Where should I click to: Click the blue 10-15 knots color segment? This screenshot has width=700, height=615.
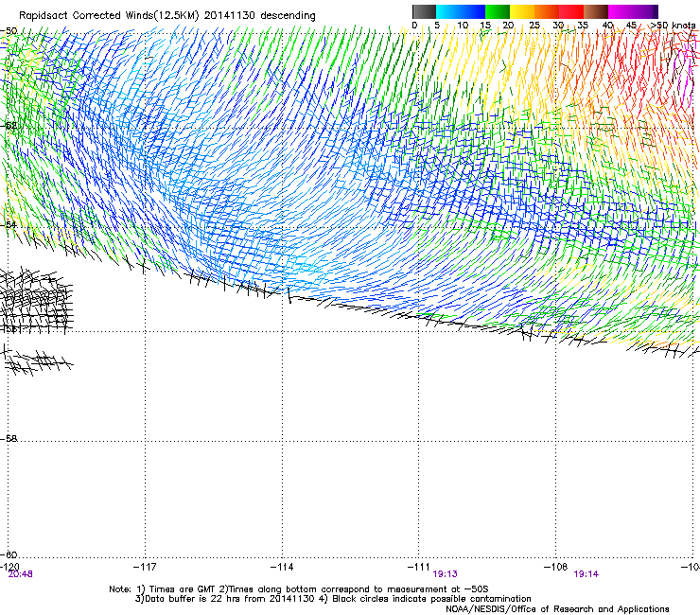(473, 11)
